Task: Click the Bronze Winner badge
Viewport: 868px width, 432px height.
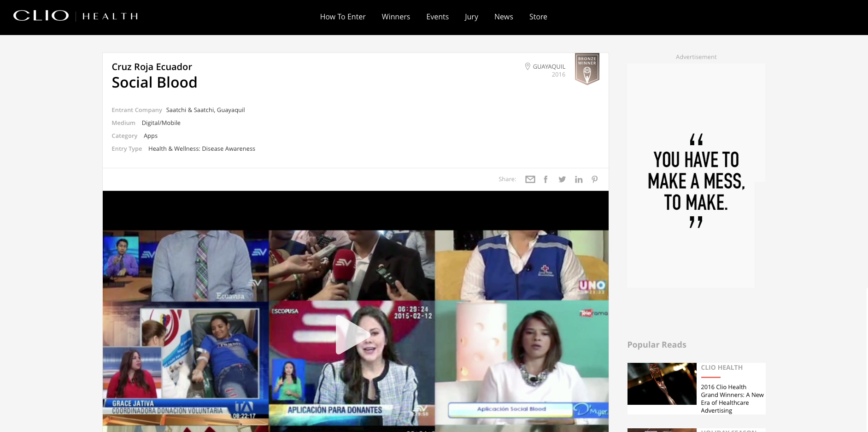Action: (x=587, y=69)
